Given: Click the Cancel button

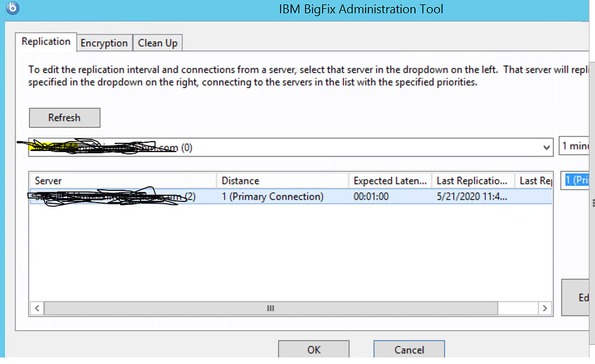Looking at the screenshot, I should pyautogui.click(x=408, y=349).
